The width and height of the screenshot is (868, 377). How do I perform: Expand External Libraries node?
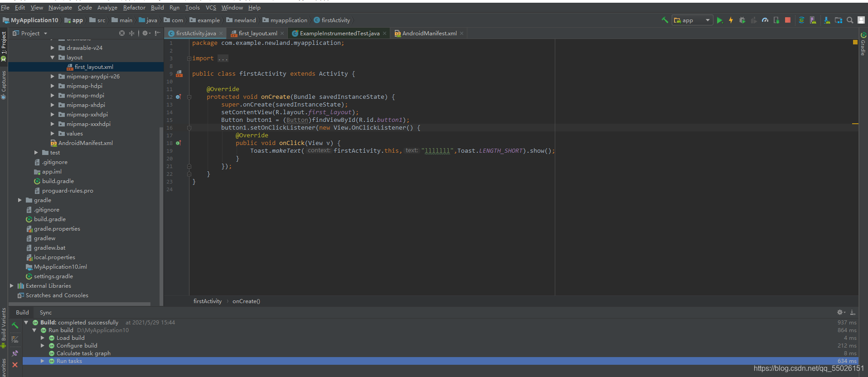(x=12, y=286)
